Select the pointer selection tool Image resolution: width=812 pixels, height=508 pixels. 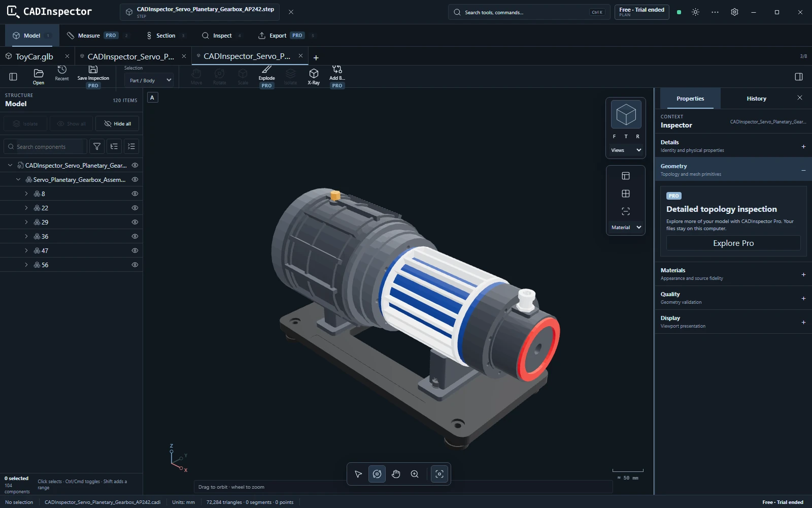pos(358,474)
